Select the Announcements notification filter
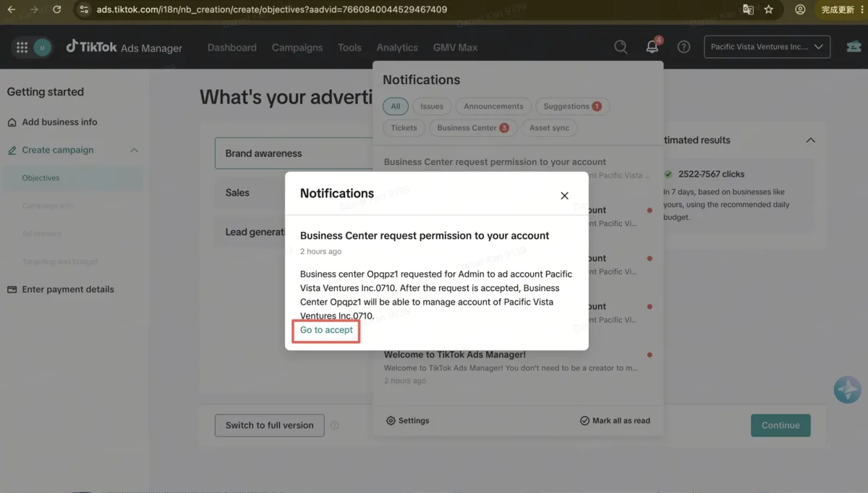This screenshot has height=493, width=868. click(493, 106)
